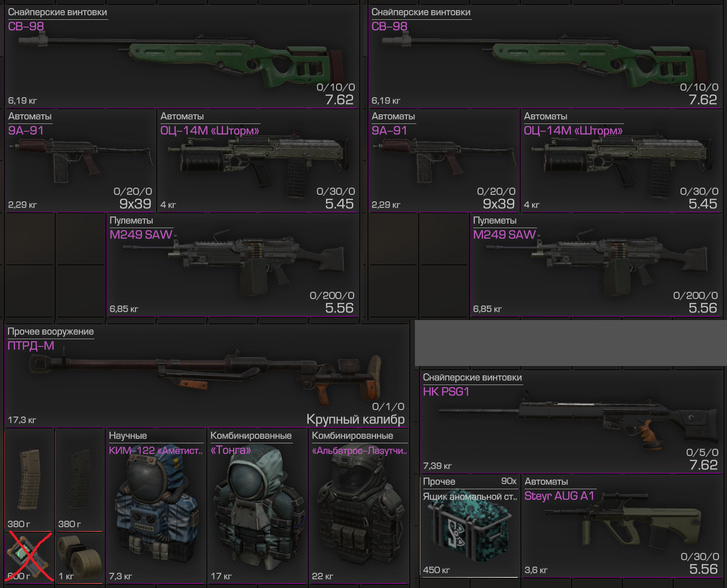Click the blank gray panel above HK PSG1
This screenshot has height=588, width=727.
(571, 343)
